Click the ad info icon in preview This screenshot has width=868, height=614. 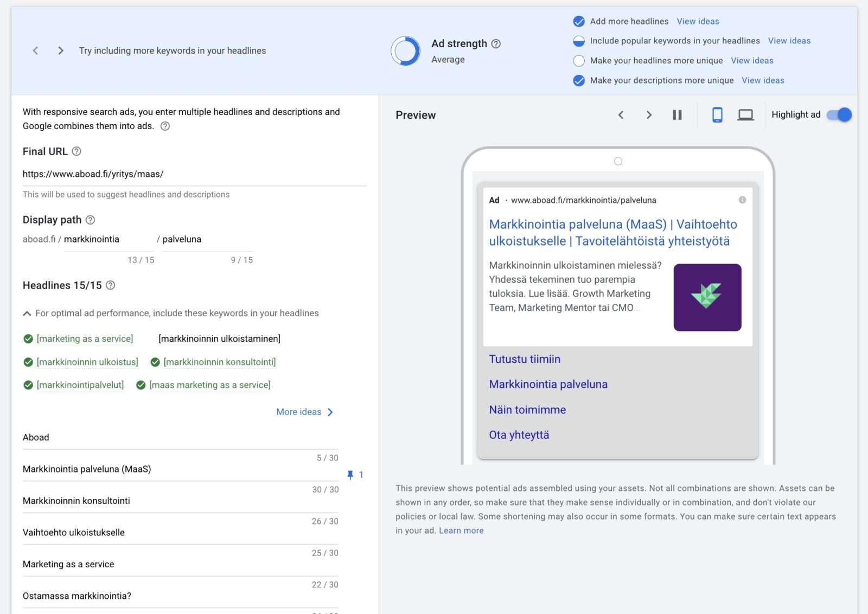pos(742,200)
